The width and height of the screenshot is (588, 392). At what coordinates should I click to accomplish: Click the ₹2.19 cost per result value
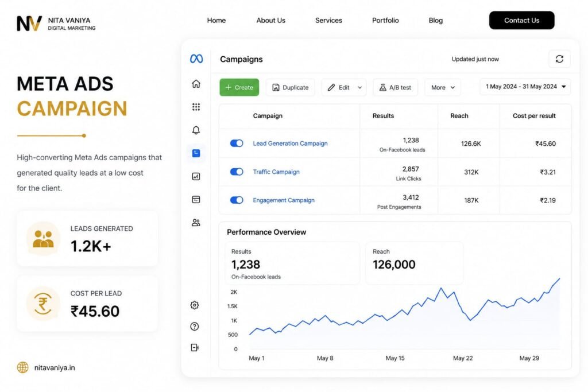tap(548, 200)
